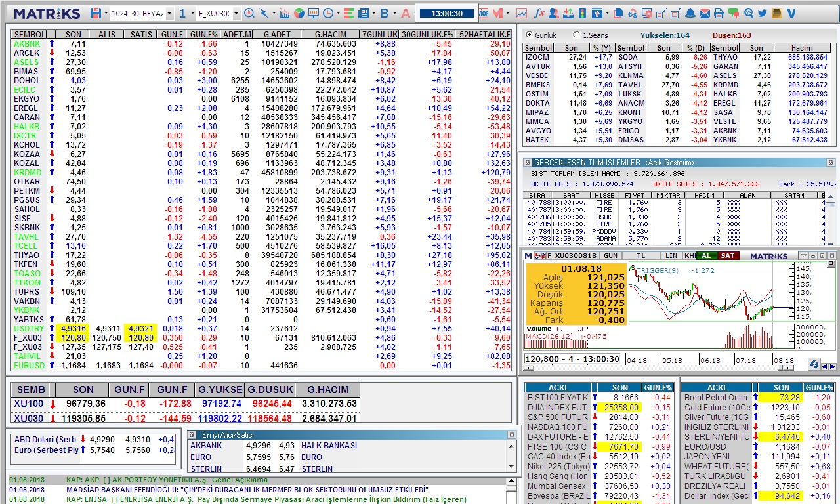This screenshot has width=840, height=504.
Task: Click the IZOCM row in top gainers
Action: click(x=568, y=57)
